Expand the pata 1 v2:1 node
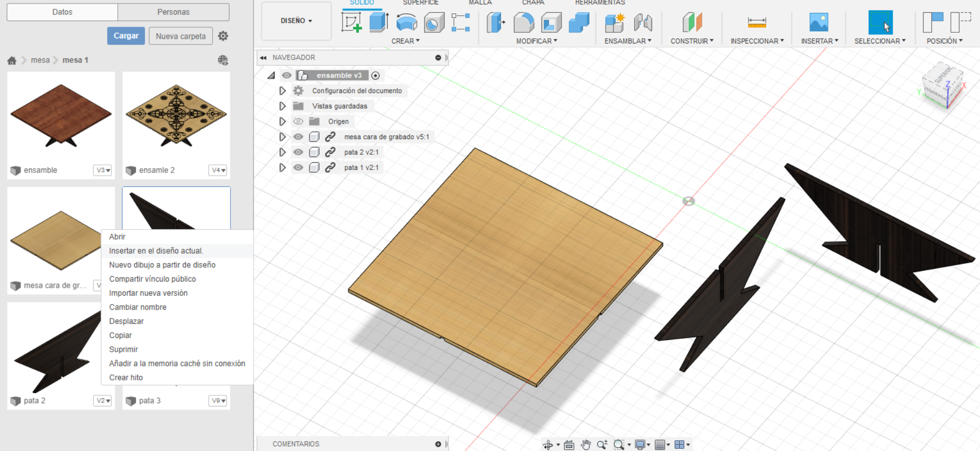 point(282,167)
